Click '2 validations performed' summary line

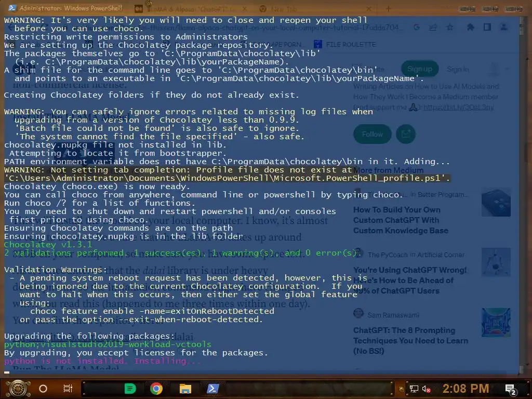pos(183,253)
